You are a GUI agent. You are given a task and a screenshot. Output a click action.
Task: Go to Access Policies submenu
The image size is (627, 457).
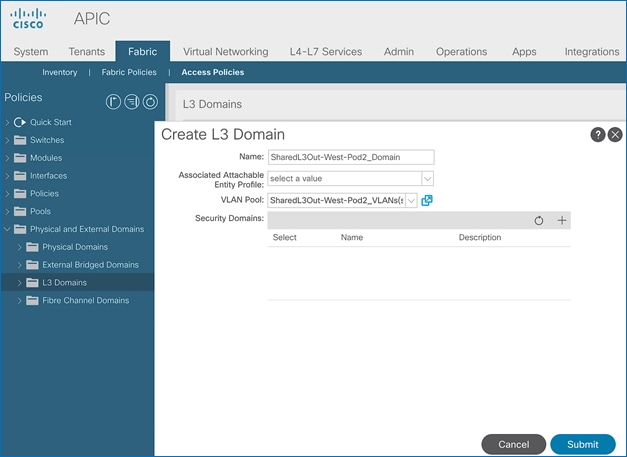tap(213, 72)
